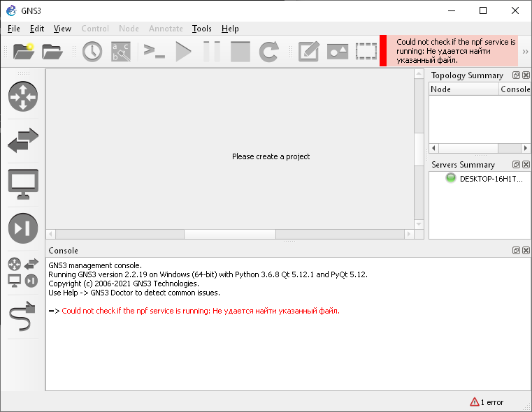Browse all devices grid icon
532x412 pixels.
point(23,273)
